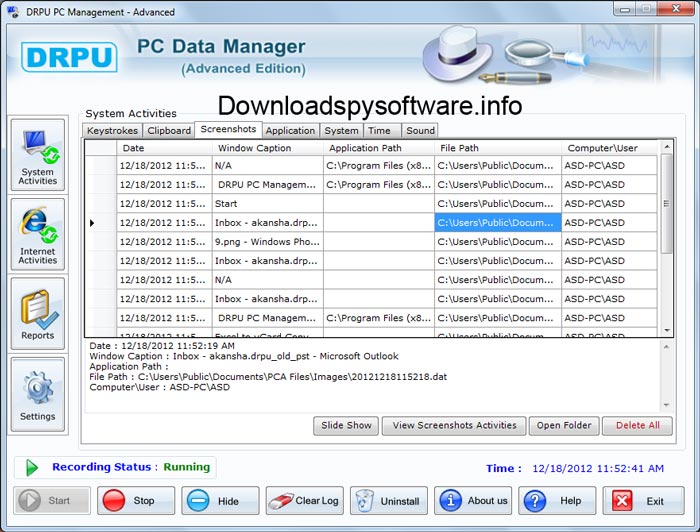This screenshot has height=532, width=700.
Task: Select the Screenshots tab
Action: (228, 129)
